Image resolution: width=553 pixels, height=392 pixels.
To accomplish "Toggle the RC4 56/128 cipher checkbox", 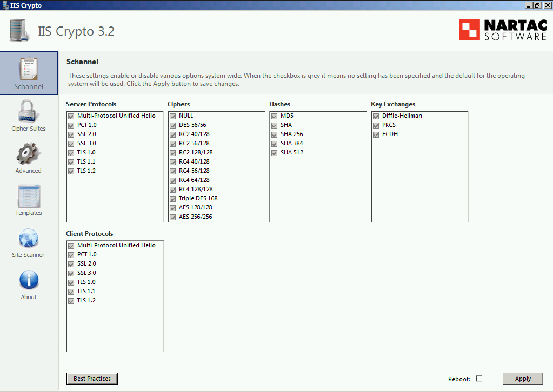I will point(173,171).
